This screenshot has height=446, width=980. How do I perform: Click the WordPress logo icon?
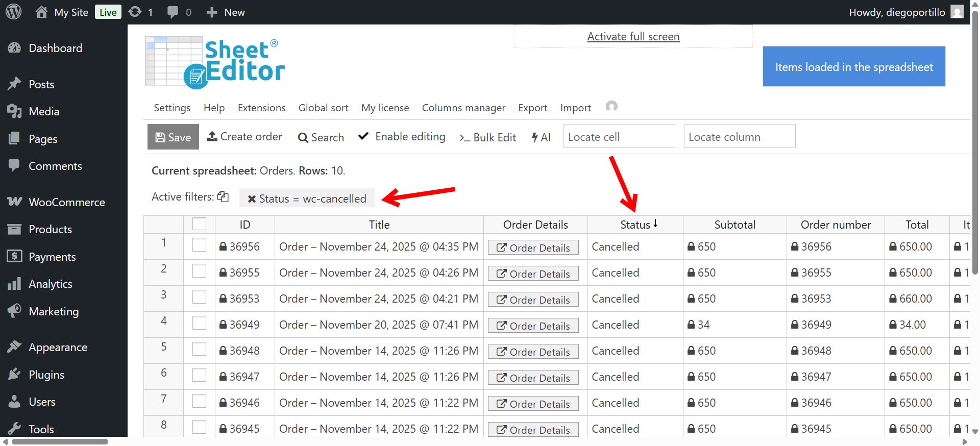click(14, 12)
